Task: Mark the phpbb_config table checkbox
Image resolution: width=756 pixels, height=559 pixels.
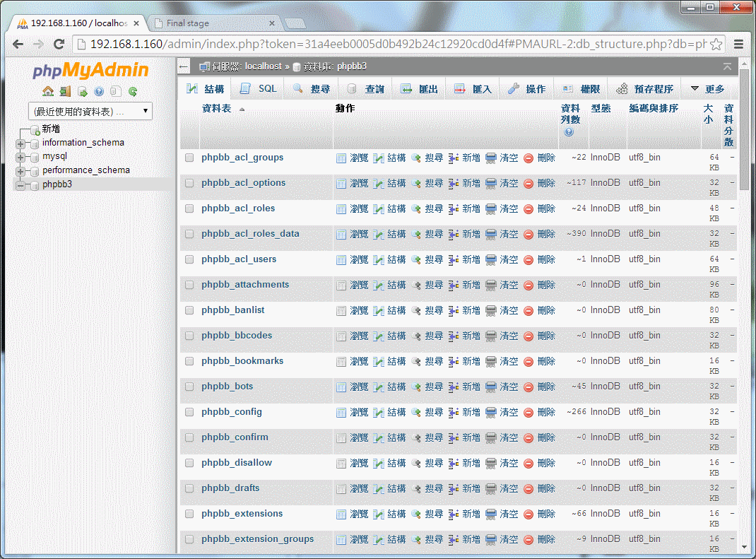Action: pos(189,413)
